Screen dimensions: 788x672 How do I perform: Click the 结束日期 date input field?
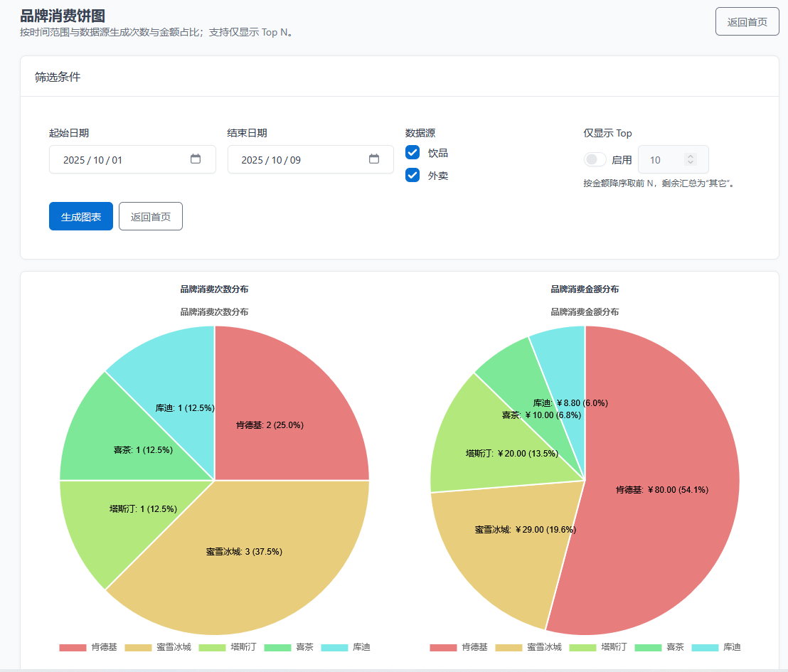pos(299,160)
